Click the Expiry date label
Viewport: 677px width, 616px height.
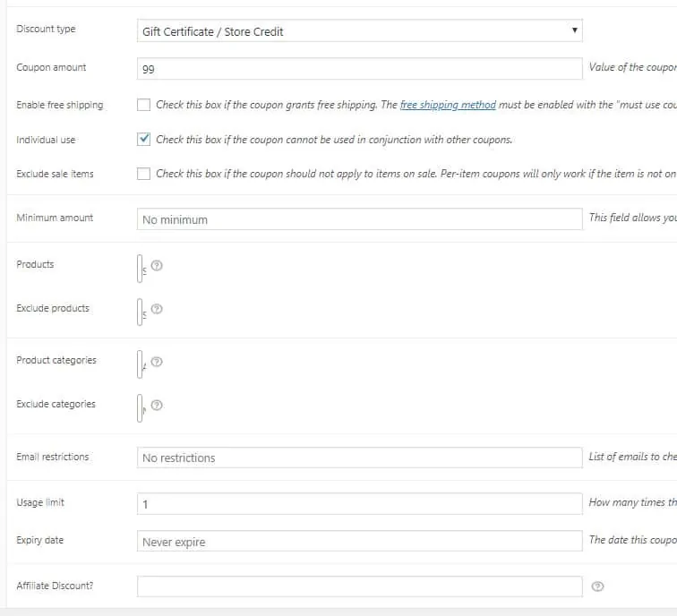(x=39, y=540)
